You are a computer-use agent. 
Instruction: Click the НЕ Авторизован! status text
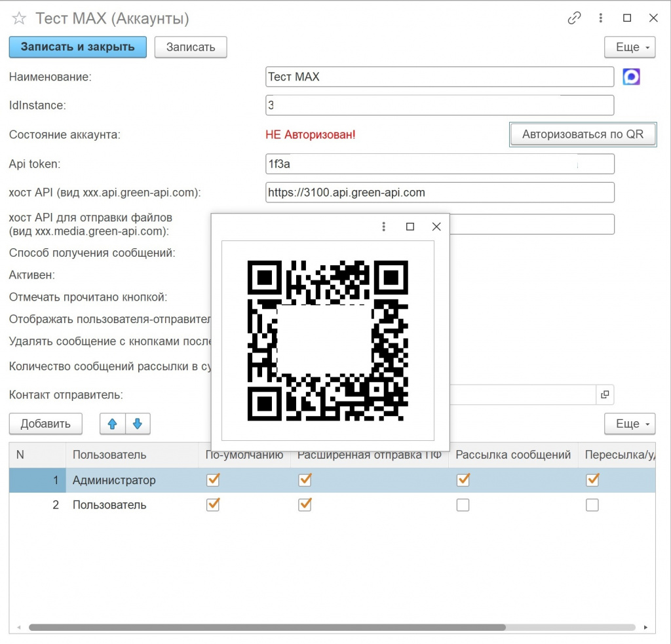(310, 135)
